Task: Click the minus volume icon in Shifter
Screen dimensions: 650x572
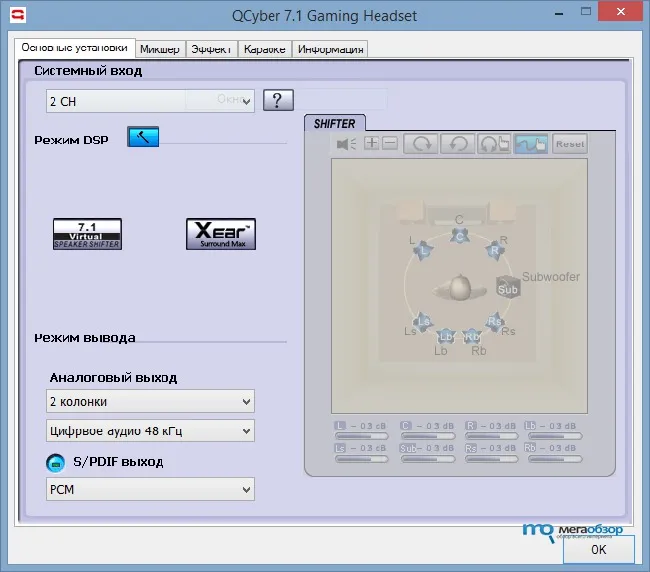Action: [389, 144]
